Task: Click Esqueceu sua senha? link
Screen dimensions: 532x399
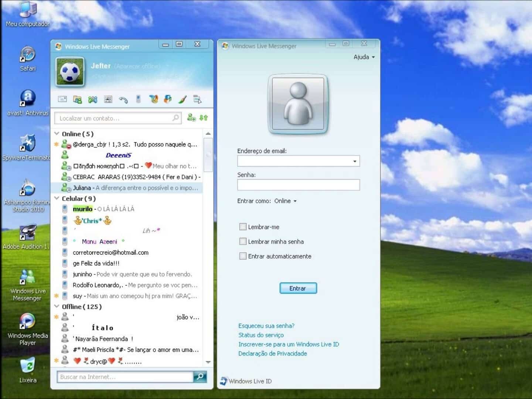Action: coord(266,326)
